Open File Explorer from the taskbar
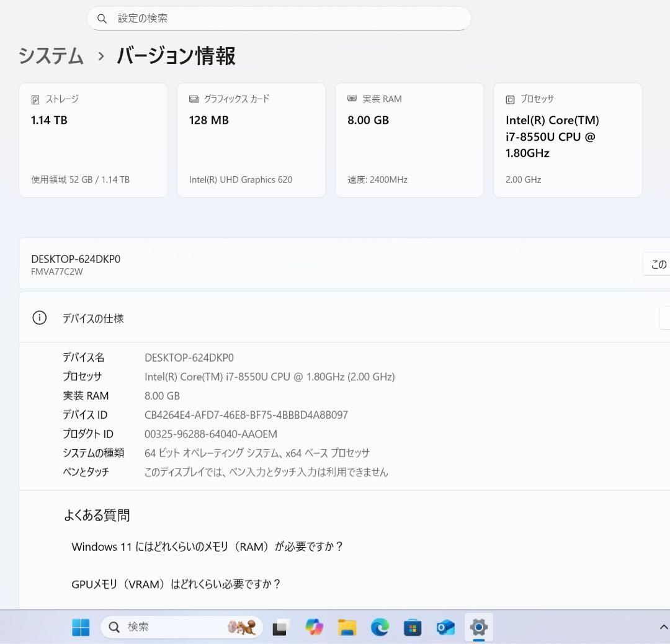 [347, 627]
